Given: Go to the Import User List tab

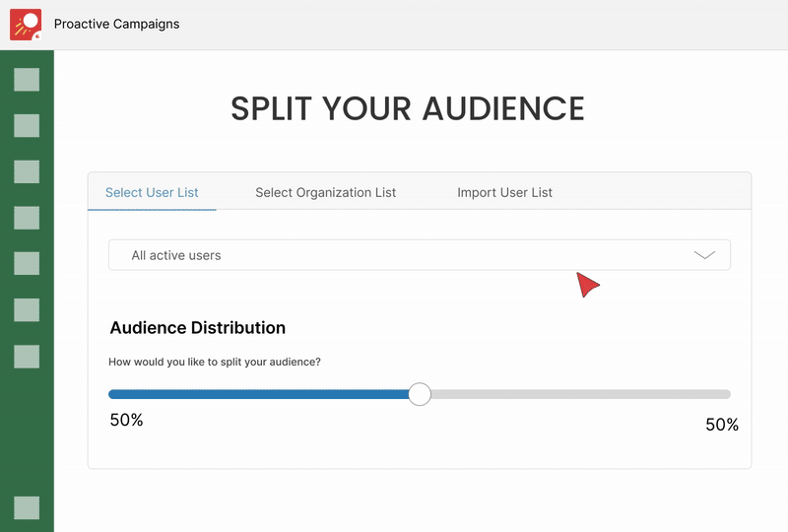Looking at the screenshot, I should [x=504, y=192].
